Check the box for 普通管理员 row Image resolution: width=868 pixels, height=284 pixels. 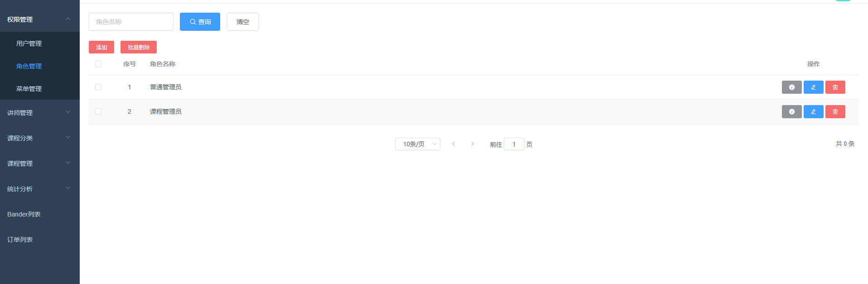pos(98,87)
